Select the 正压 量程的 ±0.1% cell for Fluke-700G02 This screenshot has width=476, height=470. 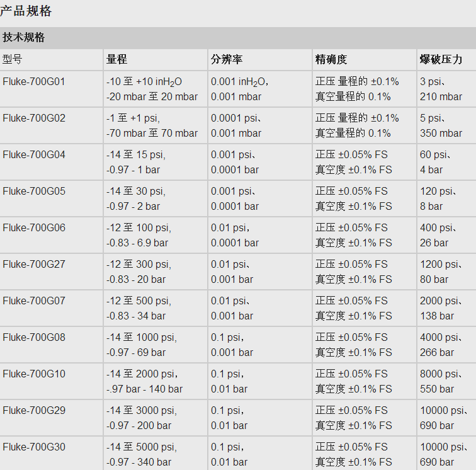tap(357, 125)
